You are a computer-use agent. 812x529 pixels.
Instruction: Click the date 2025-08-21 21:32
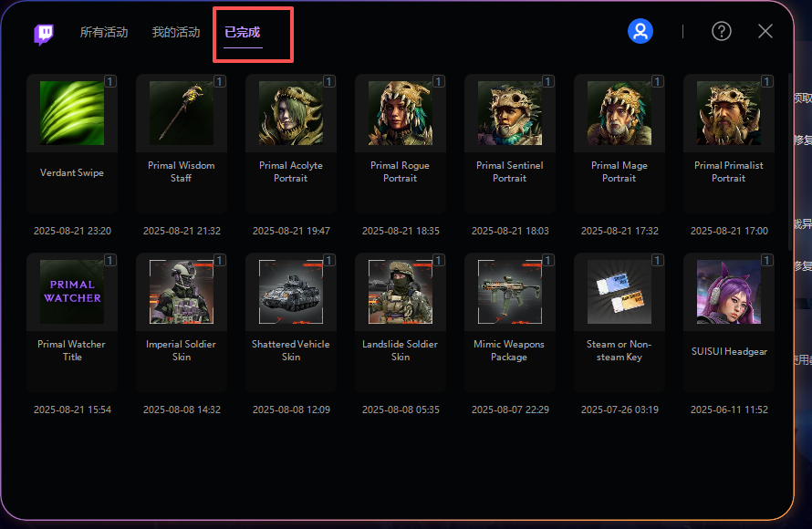[x=182, y=231]
